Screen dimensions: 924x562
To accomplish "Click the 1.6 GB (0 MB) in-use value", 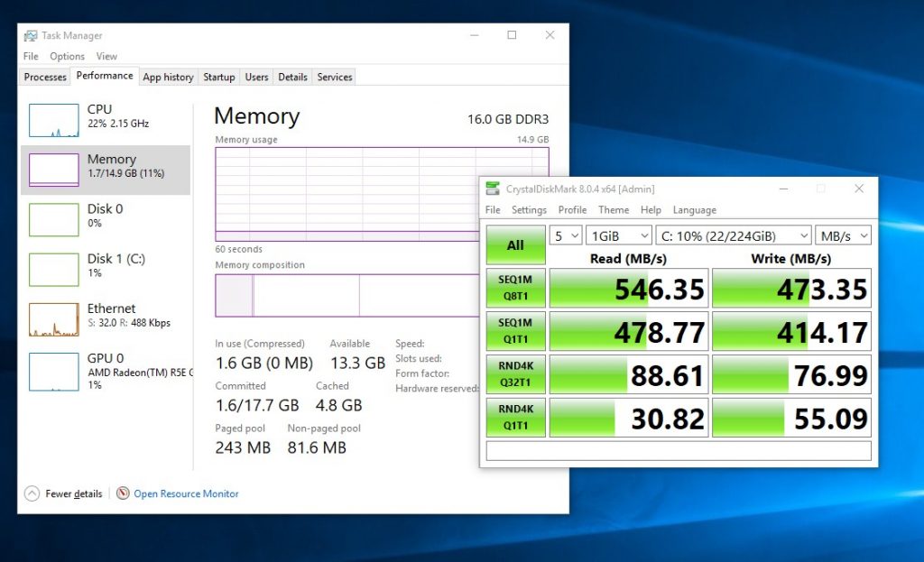I will pyautogui.click(x=264, y=363).
